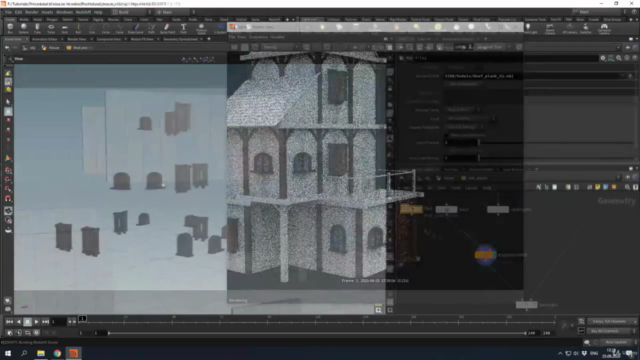Play the timeline forward
Screen dimensions: 640x360
click(36, 322)
